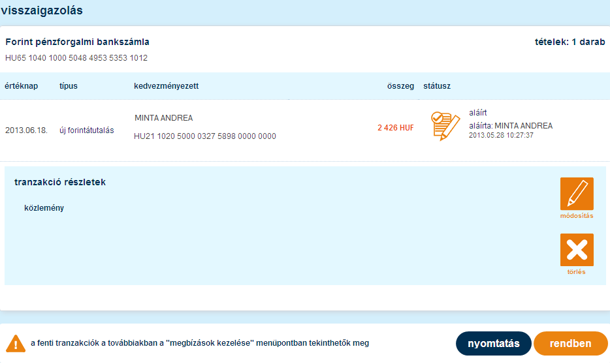Click the visszaigazolás page title
The width and height of the screenshot is (610, 364).
pos(42,10)
